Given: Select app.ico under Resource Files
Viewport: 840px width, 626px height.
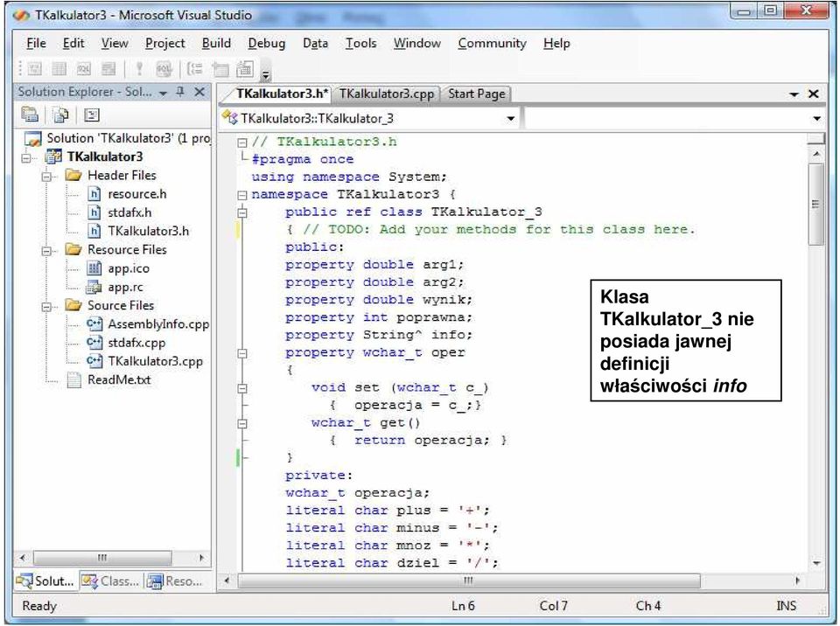Looking at the screenshot, I should tap(118, 268).
